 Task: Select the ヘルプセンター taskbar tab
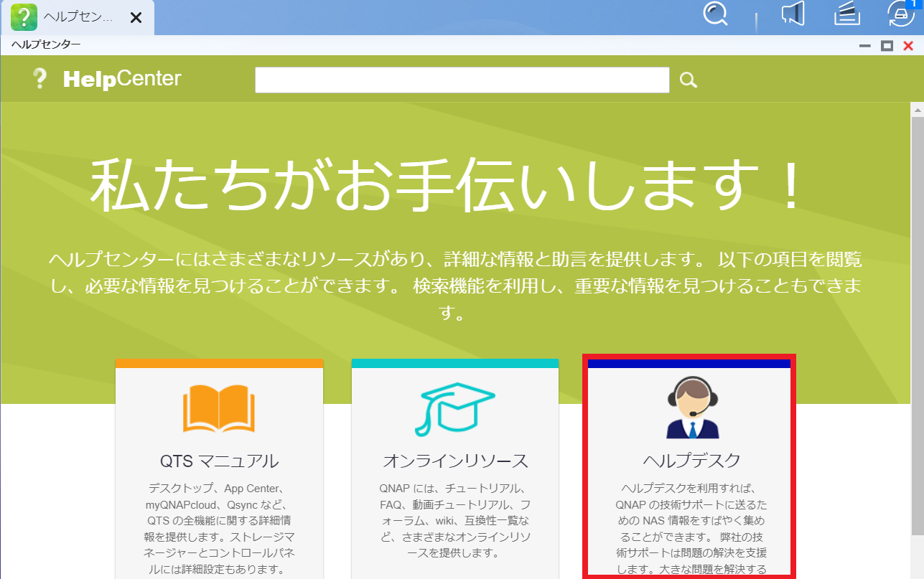point(78,17)
